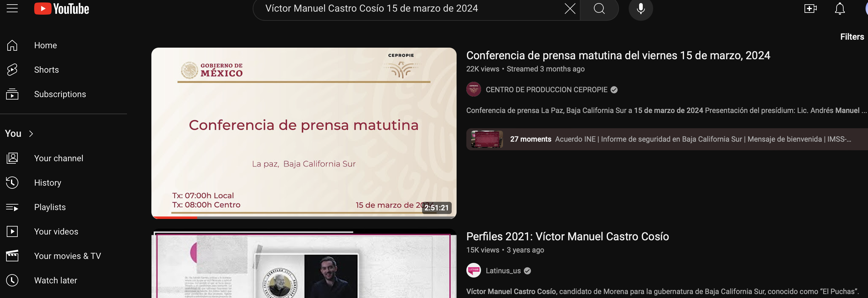
Task: Open Latinus_us channel link
Action: (x=503, y=271)
